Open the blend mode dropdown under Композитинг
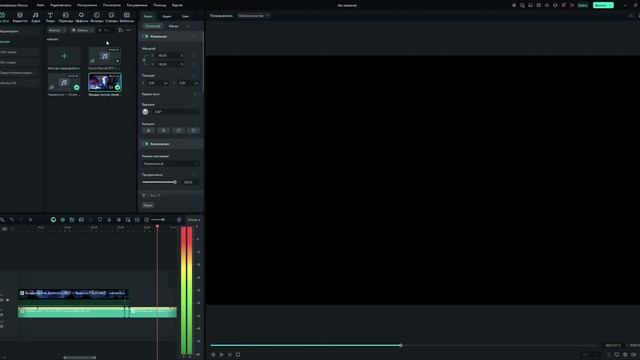Image resolution: width=640 pixels, height=360 pixels. click(x=171, y=164)
